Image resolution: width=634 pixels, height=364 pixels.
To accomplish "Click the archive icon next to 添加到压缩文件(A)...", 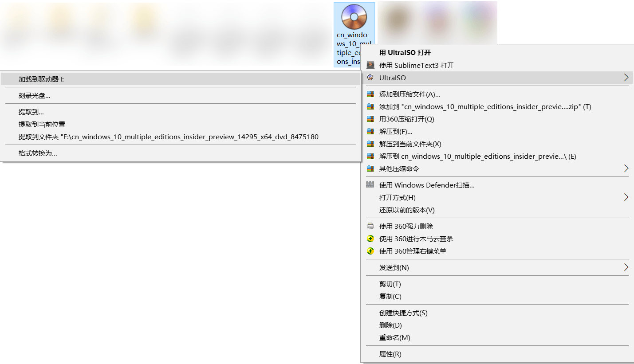I will click(370, 94).
